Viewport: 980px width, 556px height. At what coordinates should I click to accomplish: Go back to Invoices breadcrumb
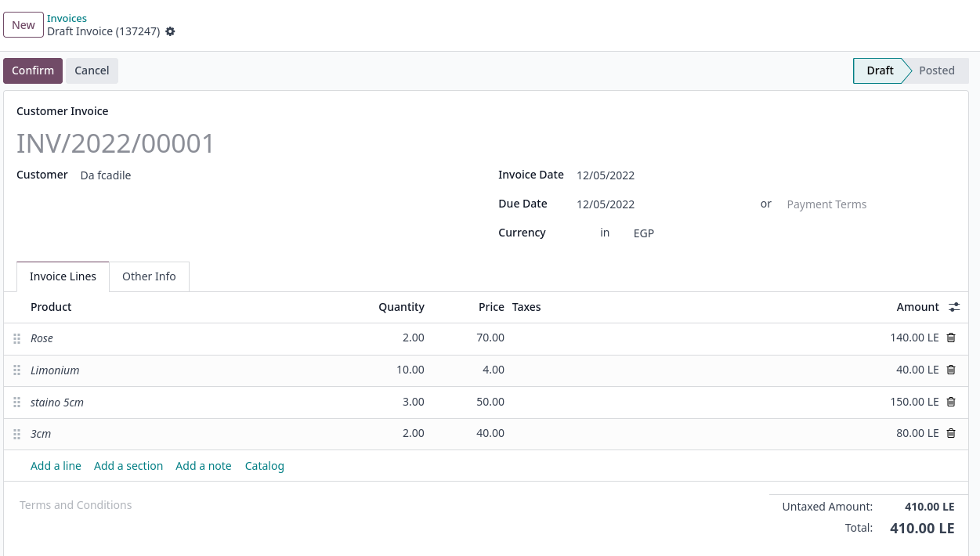point(67,18)
